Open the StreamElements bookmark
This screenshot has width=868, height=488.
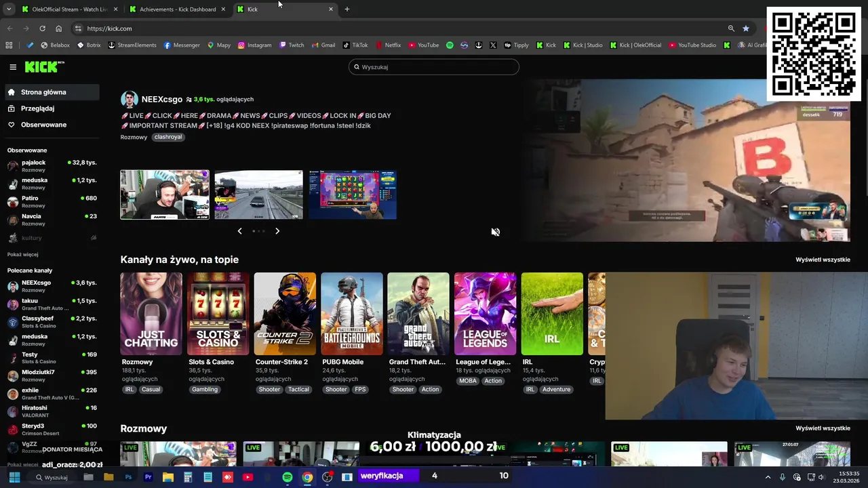132,45
